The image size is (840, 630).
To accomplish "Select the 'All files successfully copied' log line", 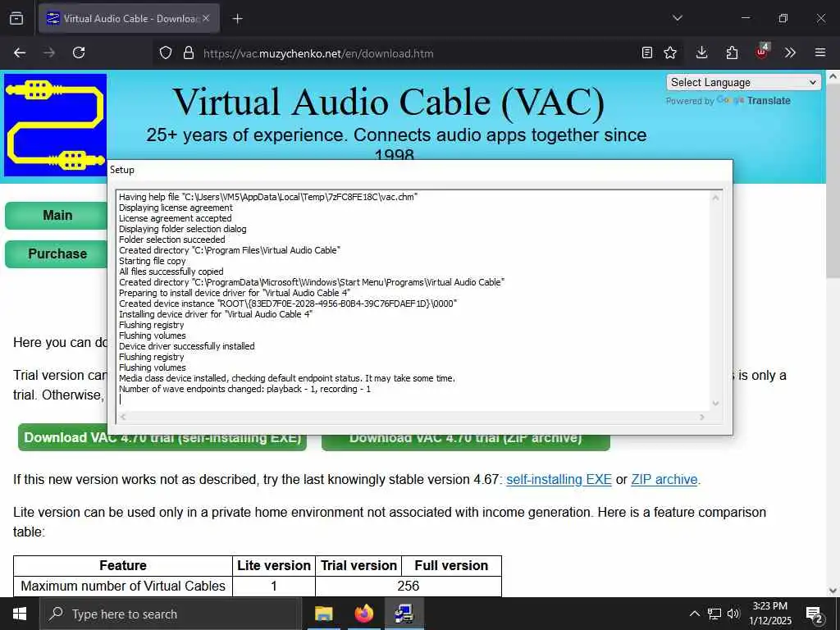I will pyautogui.click(x=171, y=272).
